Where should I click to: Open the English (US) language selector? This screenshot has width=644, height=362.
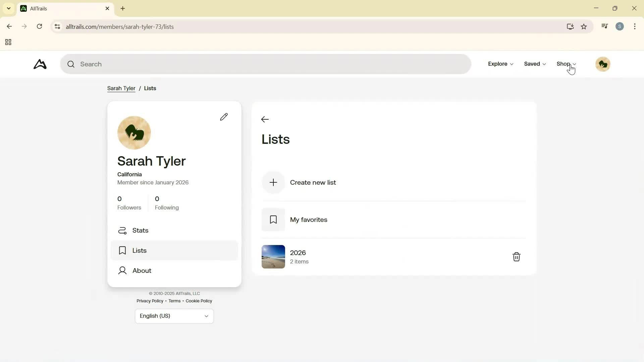coord(174,316)
